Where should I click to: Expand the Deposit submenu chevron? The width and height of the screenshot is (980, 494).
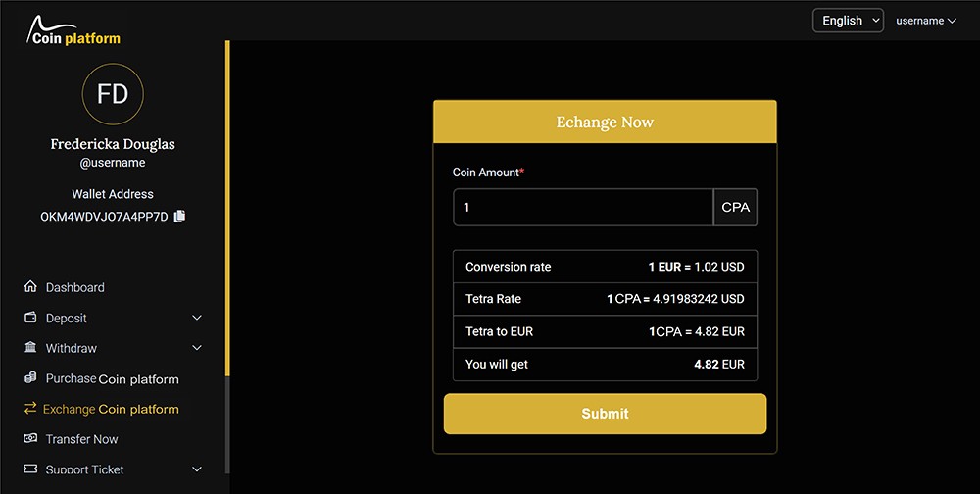coord(197,318)
